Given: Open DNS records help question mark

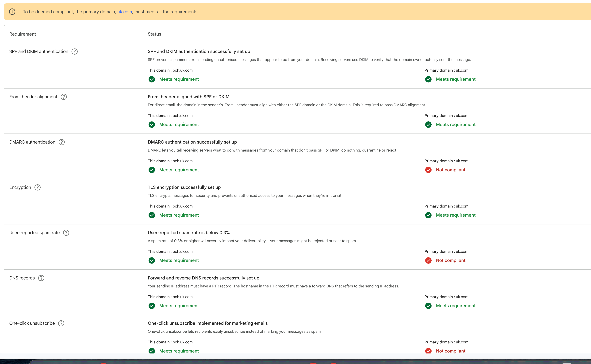Looking at the screenshot, I should (x=41, y=278).
